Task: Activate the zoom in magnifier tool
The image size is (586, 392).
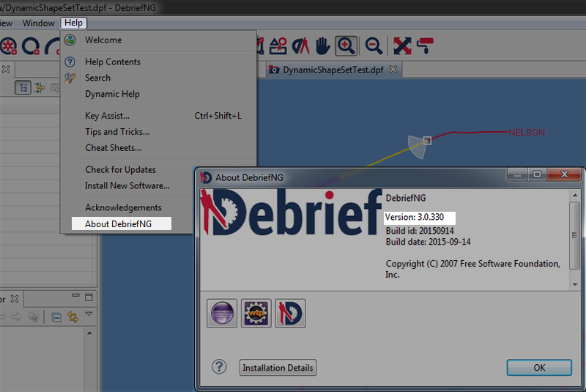Action: [x=346, y=46]
